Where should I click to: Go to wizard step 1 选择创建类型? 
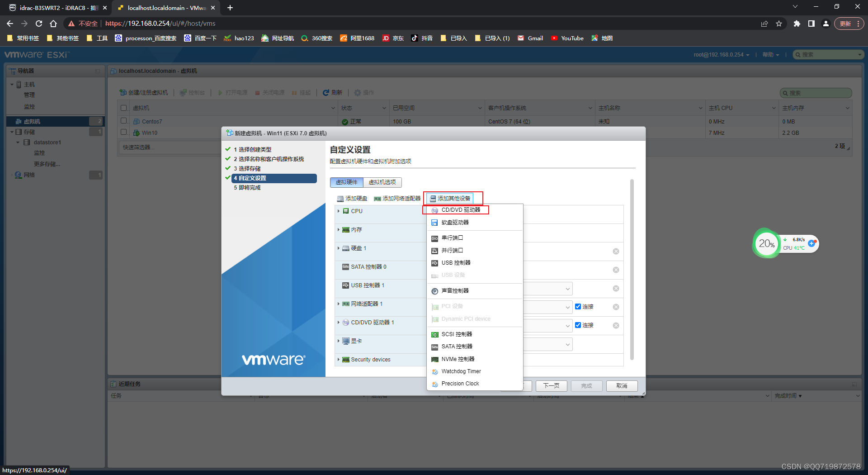click(x=253, y=150)
